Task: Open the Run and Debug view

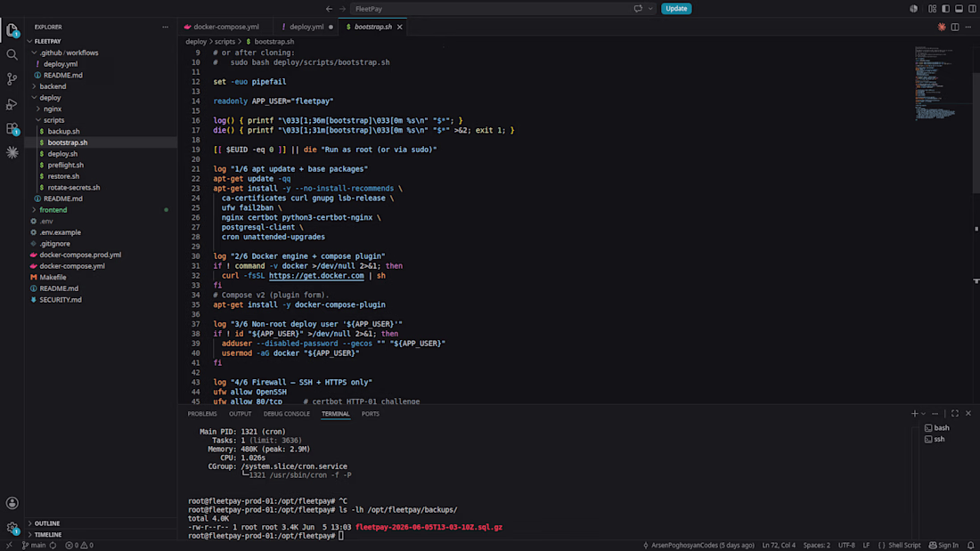Action: point(12,104)
